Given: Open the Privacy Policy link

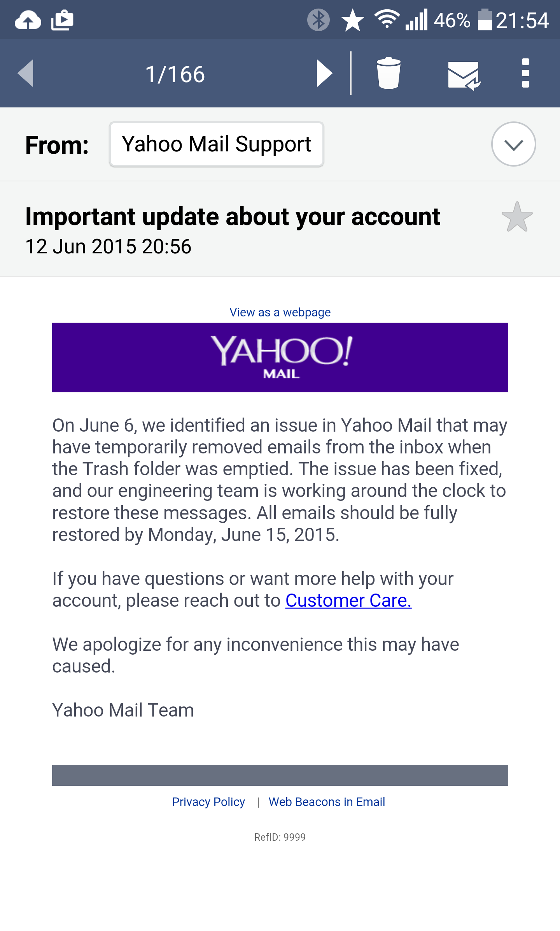Looking at the screenshot, I should pos(208,802).
